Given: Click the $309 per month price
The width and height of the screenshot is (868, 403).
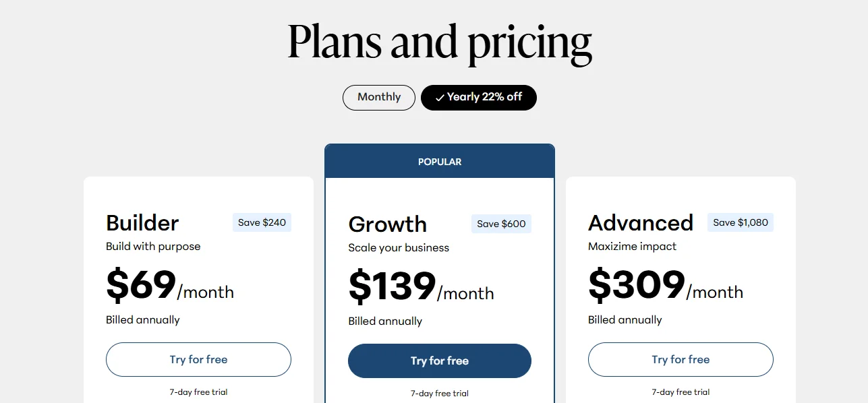Looking at the screenshot, I should (x=665, y=286).
